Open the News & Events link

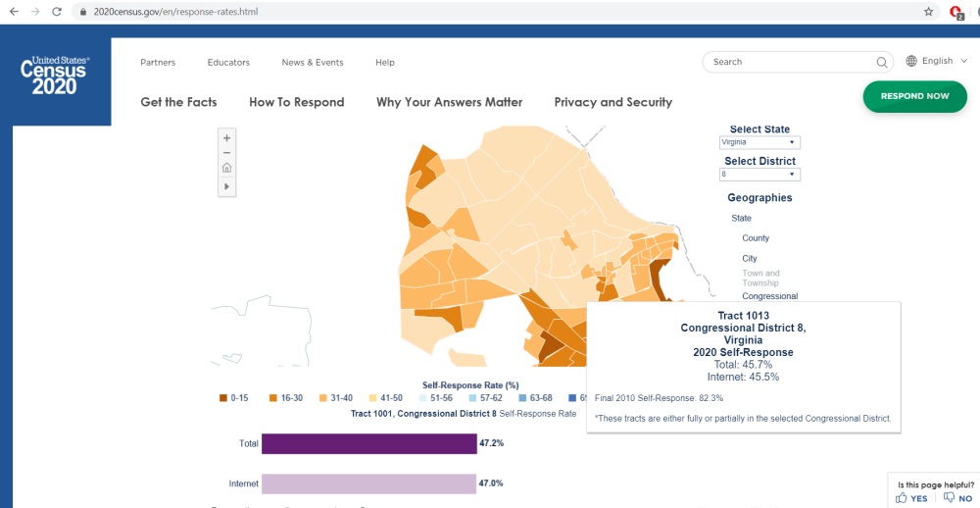(313, 63)
